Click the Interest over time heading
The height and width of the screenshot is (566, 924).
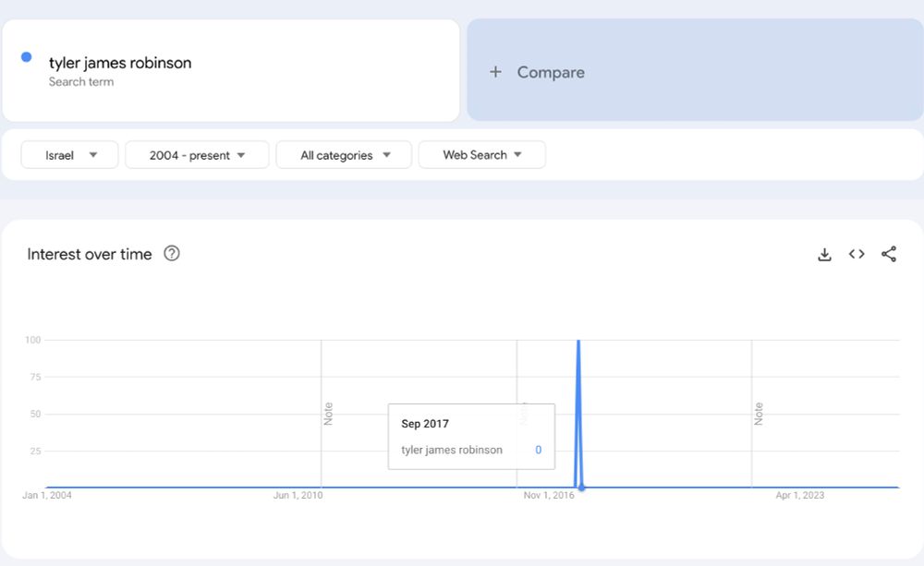pyautogui.click(x=89, y=254)
